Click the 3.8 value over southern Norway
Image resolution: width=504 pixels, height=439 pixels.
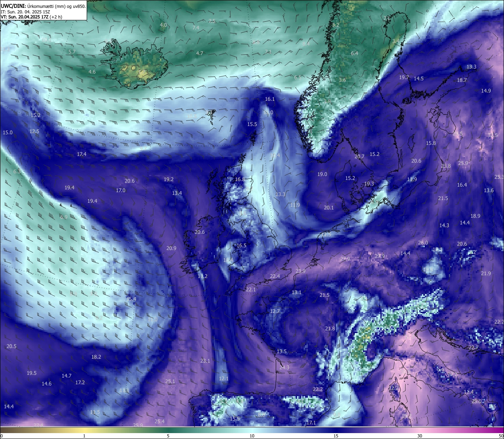[327, 102]
